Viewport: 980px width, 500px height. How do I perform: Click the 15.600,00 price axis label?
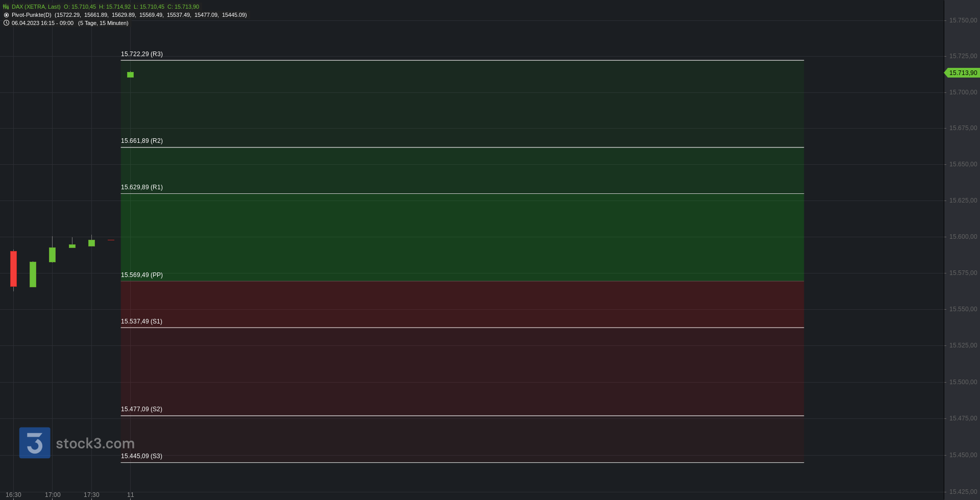point(963,237)
